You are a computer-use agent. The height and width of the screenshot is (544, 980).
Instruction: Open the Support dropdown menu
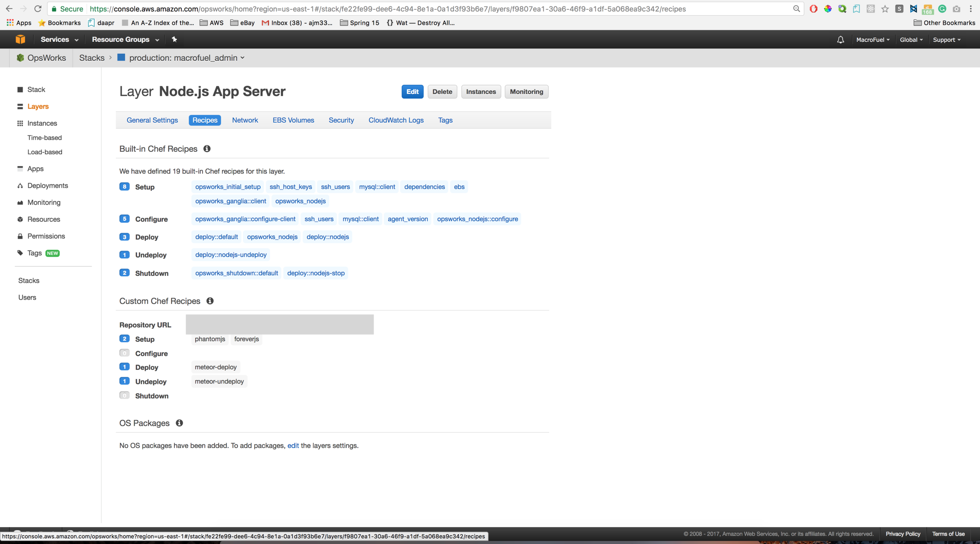pos(947,40)
